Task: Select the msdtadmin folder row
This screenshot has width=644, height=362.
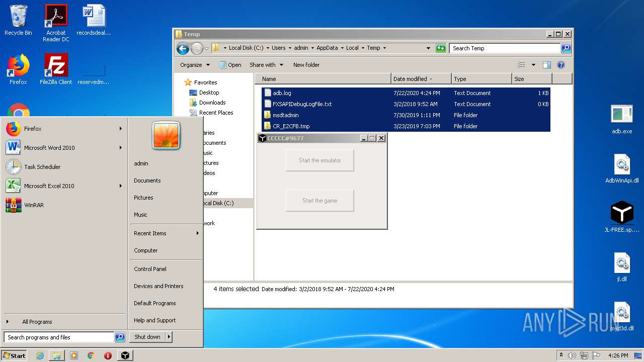Action: coord(406,115)
